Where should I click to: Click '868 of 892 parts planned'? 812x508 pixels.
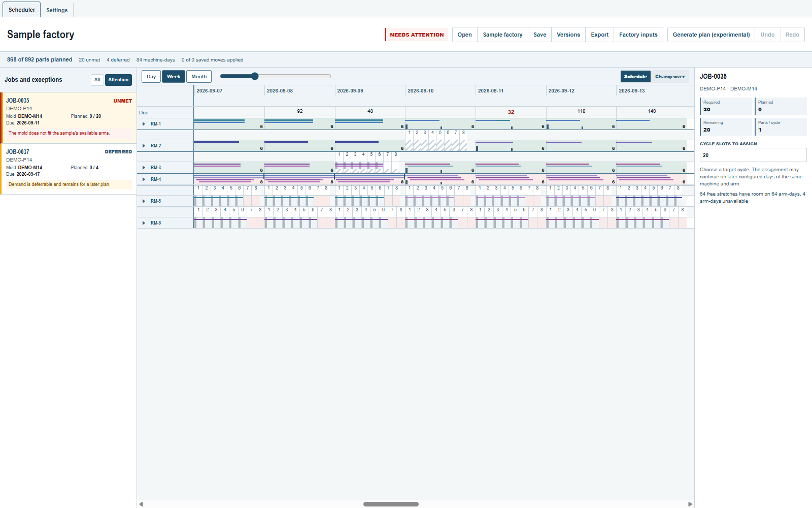click(x=40, y=59)
